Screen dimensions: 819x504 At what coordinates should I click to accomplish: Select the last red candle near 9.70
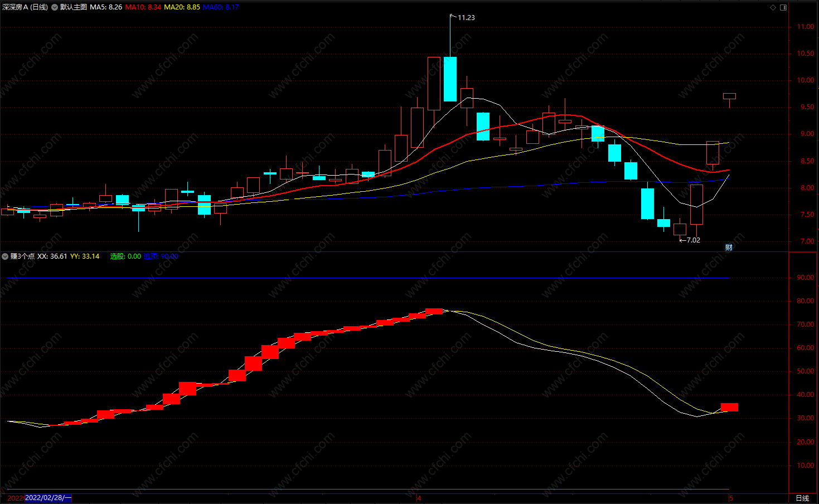coord(729,96)
